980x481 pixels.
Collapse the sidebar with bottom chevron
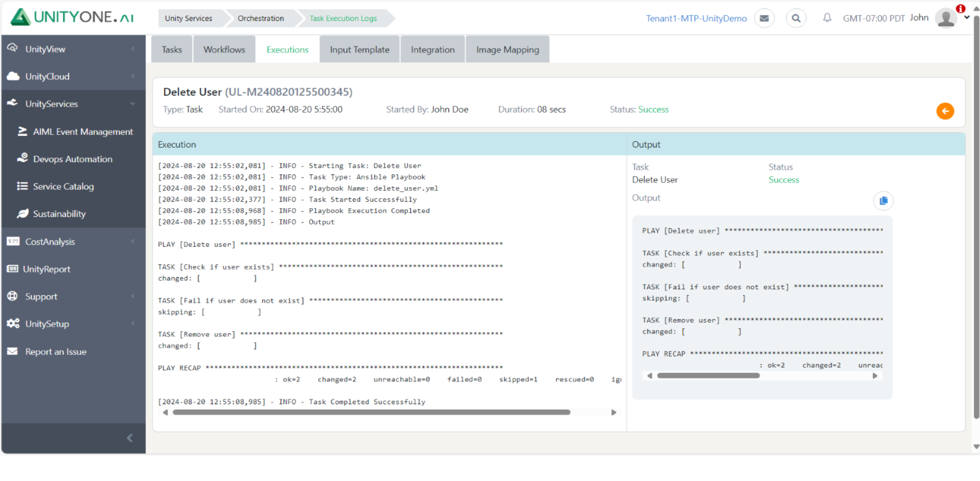point(130,438)
